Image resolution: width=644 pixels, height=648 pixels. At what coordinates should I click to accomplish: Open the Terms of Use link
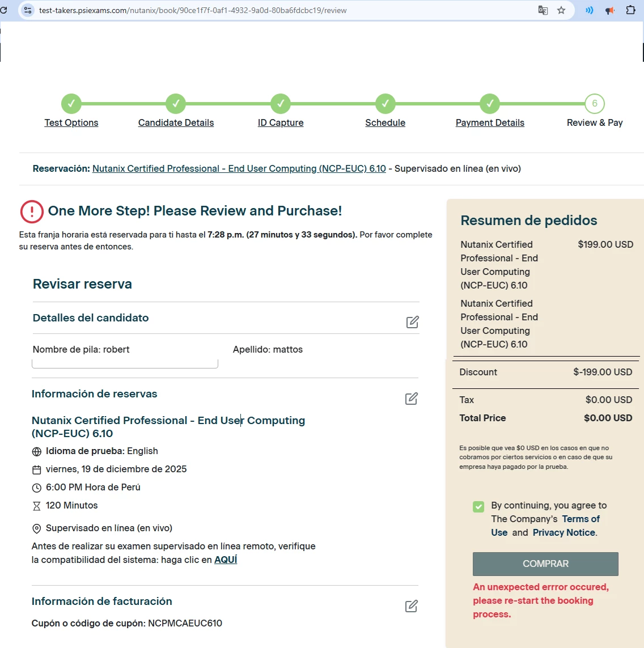[545, 526]
